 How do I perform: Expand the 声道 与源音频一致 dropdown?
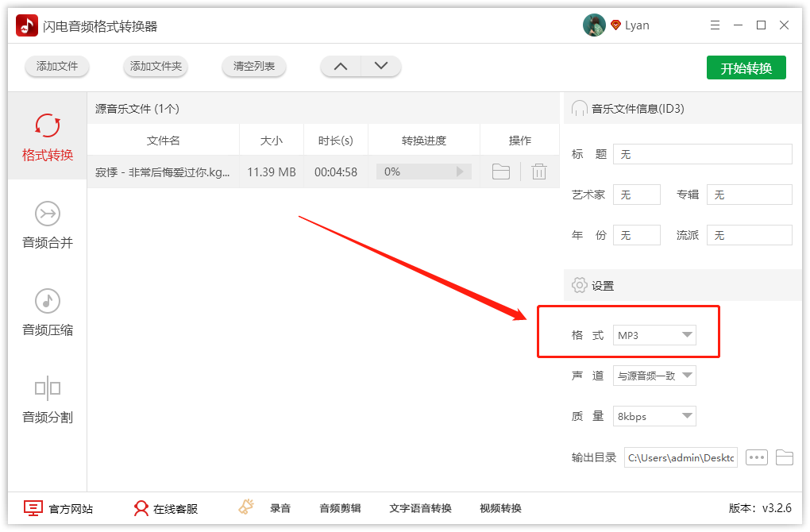tap(654, 376)
